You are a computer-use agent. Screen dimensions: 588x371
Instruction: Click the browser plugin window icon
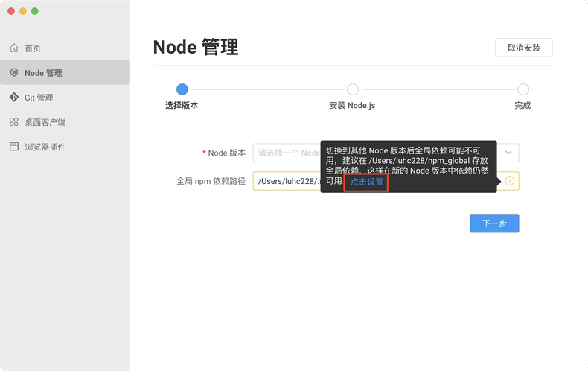click(14, 147)
